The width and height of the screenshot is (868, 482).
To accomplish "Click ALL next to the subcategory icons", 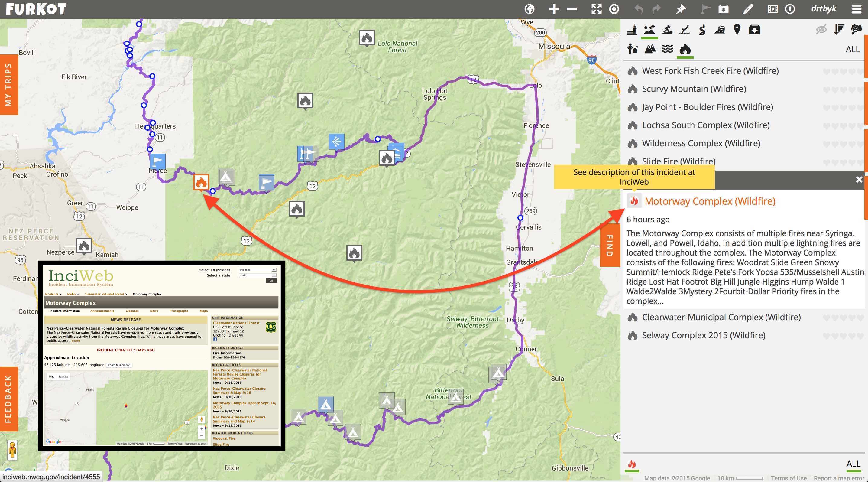I will [853, 50].
